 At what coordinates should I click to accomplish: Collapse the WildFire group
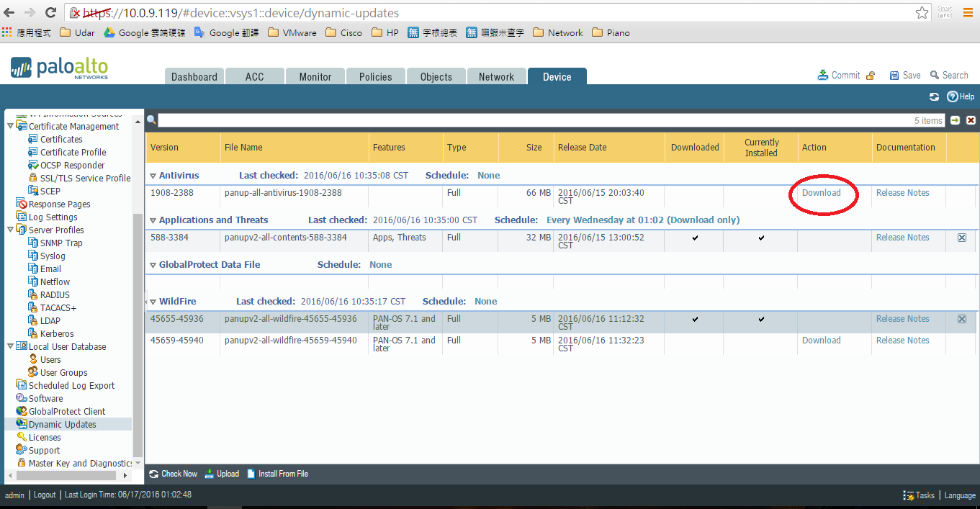(153, 302)
